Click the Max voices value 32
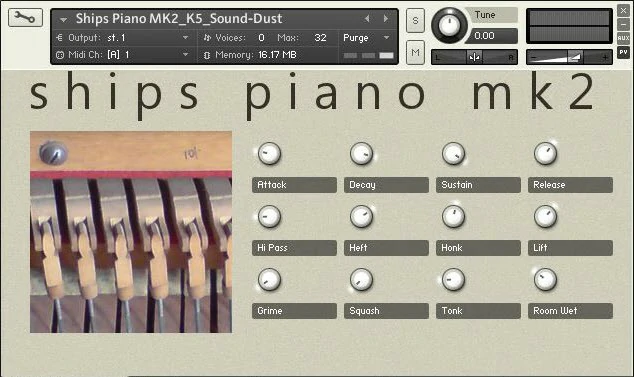Screen dimensions: 634x377 click(x=320, y=38)
